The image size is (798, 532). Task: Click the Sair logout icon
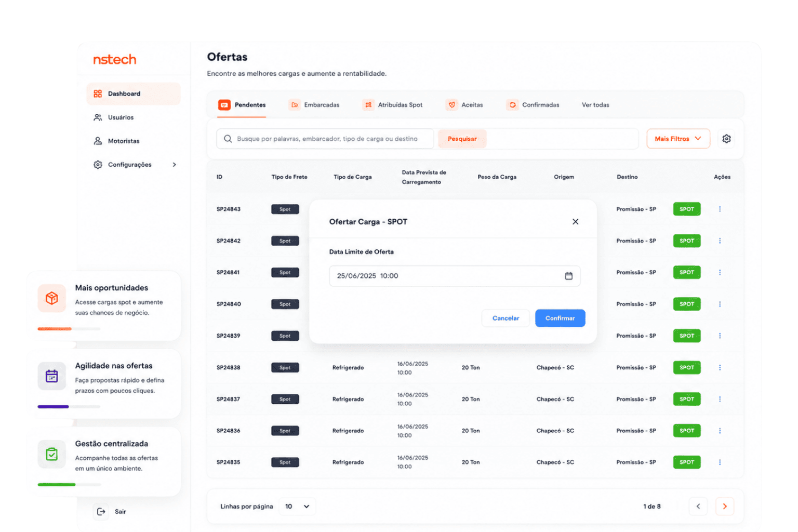[x=101, y=512]
